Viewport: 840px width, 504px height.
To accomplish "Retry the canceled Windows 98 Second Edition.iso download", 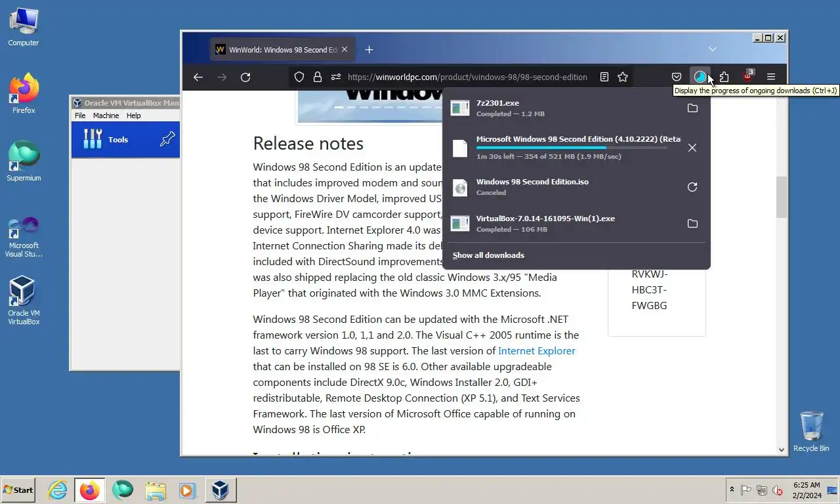I will [x=692, y=187].
